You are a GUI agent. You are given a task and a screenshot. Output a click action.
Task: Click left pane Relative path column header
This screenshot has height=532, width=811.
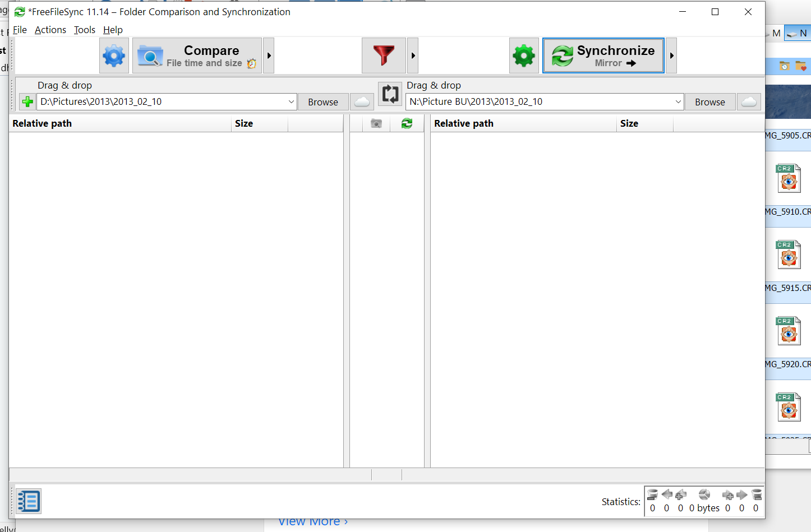tap(120, 123)
